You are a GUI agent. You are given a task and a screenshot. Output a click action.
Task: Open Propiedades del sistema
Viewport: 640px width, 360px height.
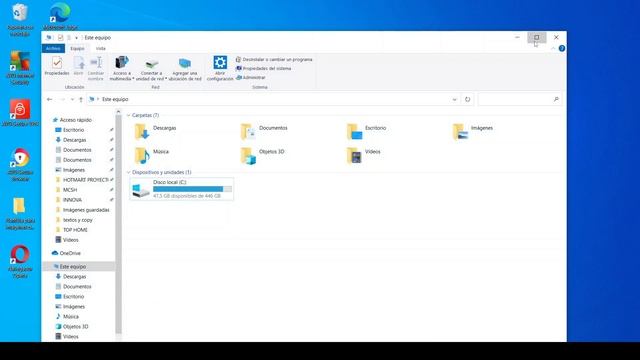point(264,69)
